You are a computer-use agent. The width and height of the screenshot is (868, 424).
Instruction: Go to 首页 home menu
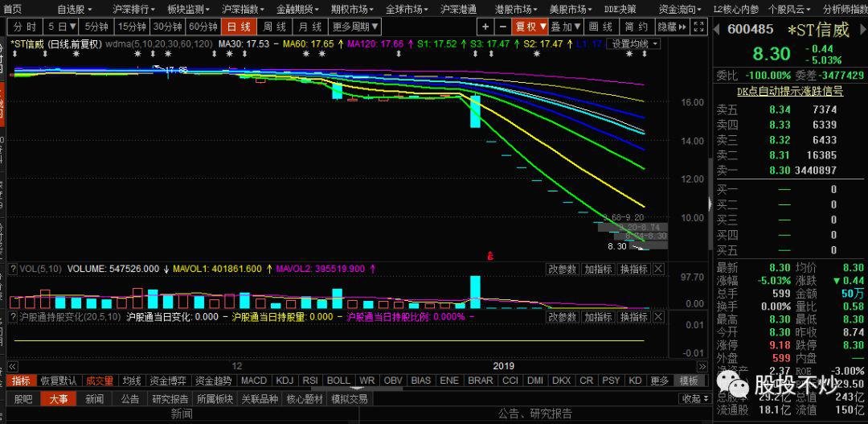pyautogui.click(x=14, y=10)
